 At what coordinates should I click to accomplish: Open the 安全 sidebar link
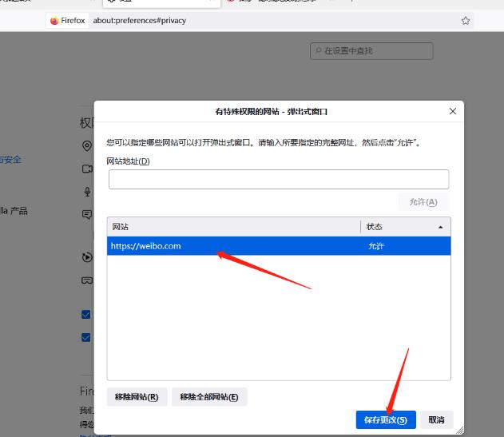click(10, 160)
